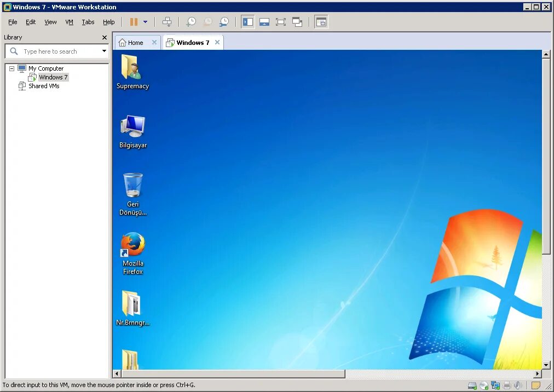The width and height of the screenshot is (554, 392).
Task: Select the Geri Dönüşü recycle bin icon
Action: point(132,194)
